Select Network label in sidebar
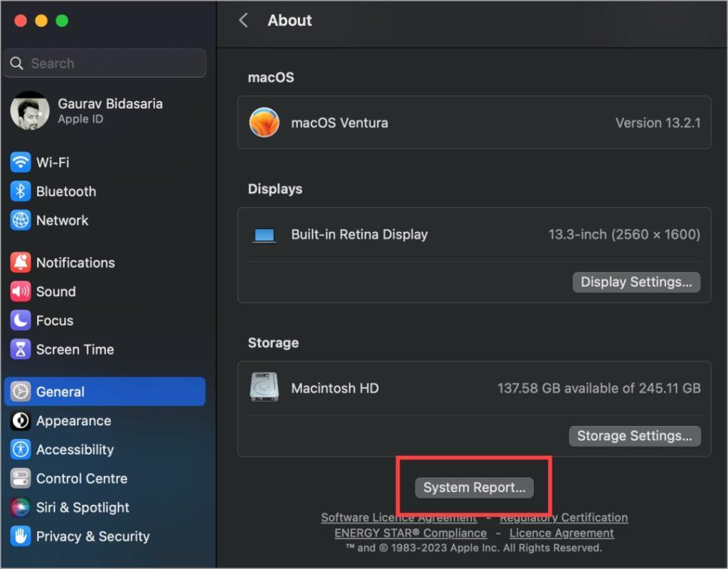Viewport: 728px width, 569px height. pyautogui.click(x=63, y=220)
